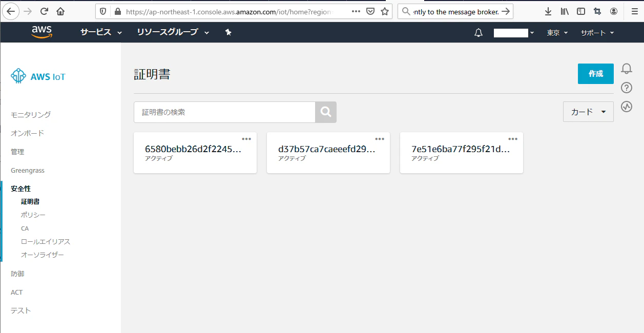Open モニタリング in the sidebar
This screenshot has width=644, height=333.
[31, 114]
